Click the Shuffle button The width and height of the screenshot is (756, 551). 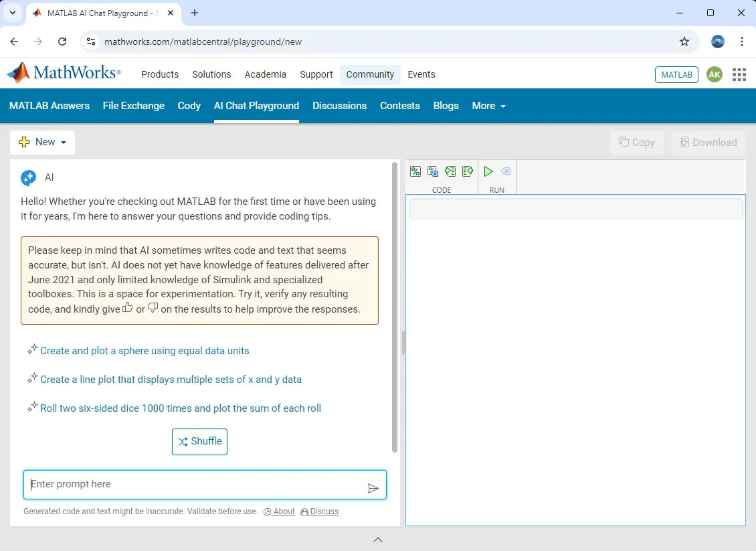click(x=199, y=441)
